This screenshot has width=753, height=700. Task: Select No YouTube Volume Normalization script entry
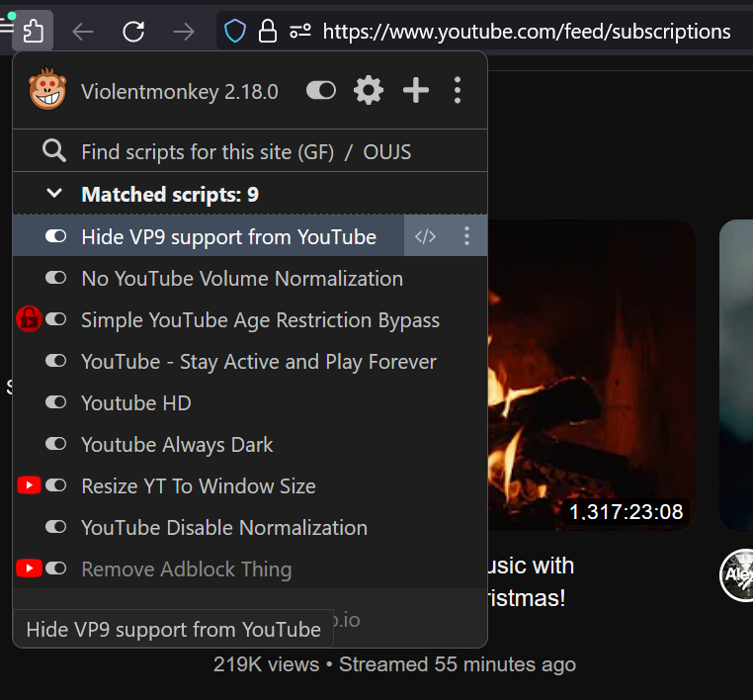click(242, 279)
